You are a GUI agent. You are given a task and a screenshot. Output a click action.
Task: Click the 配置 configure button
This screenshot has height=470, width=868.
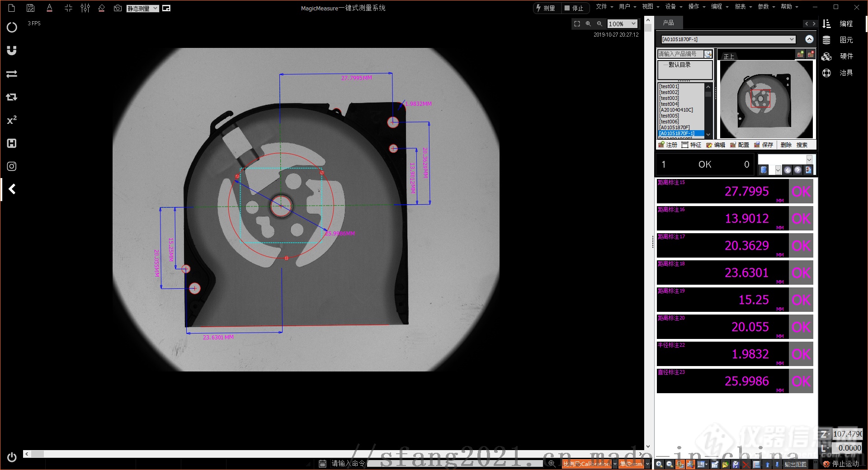pyautogui.click(x=740, y=145)
